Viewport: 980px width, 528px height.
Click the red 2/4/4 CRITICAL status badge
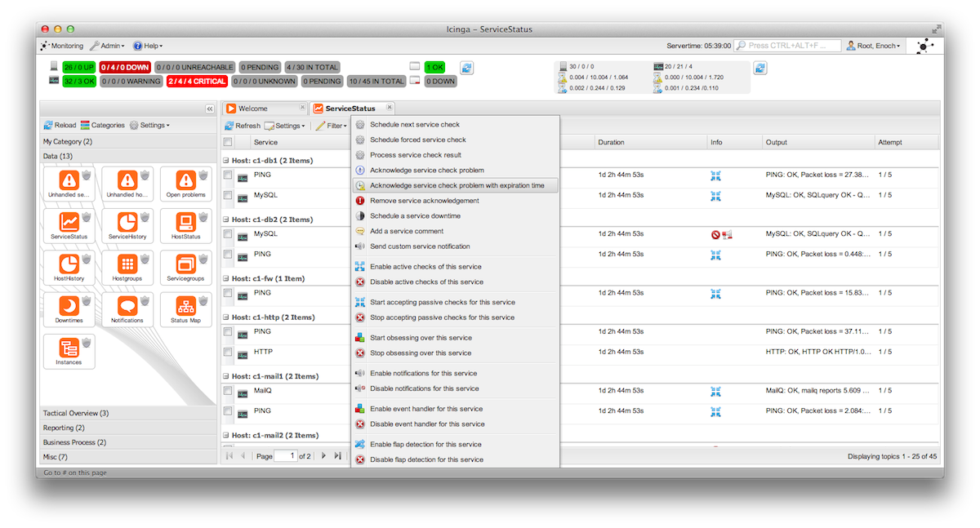click(197, 82)
